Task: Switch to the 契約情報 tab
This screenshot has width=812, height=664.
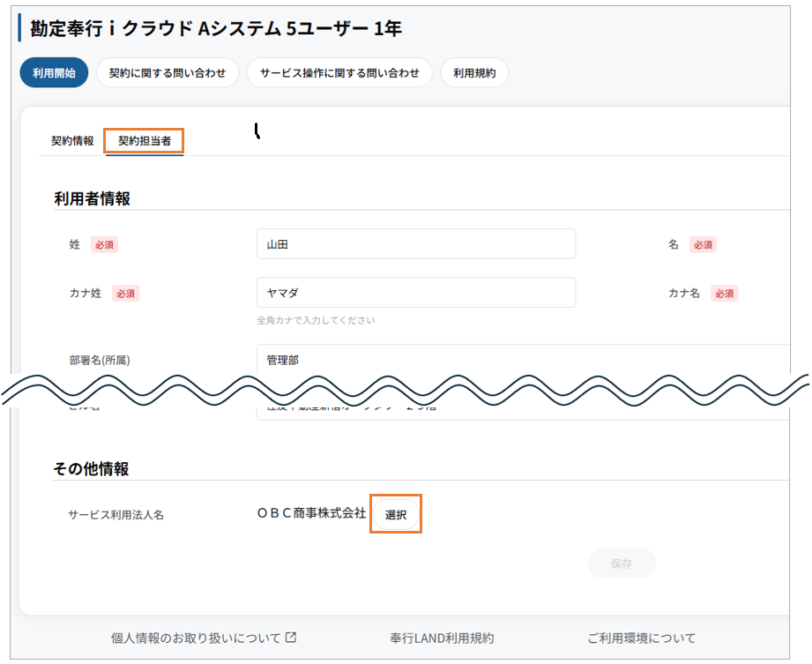Action: (72, 141)
